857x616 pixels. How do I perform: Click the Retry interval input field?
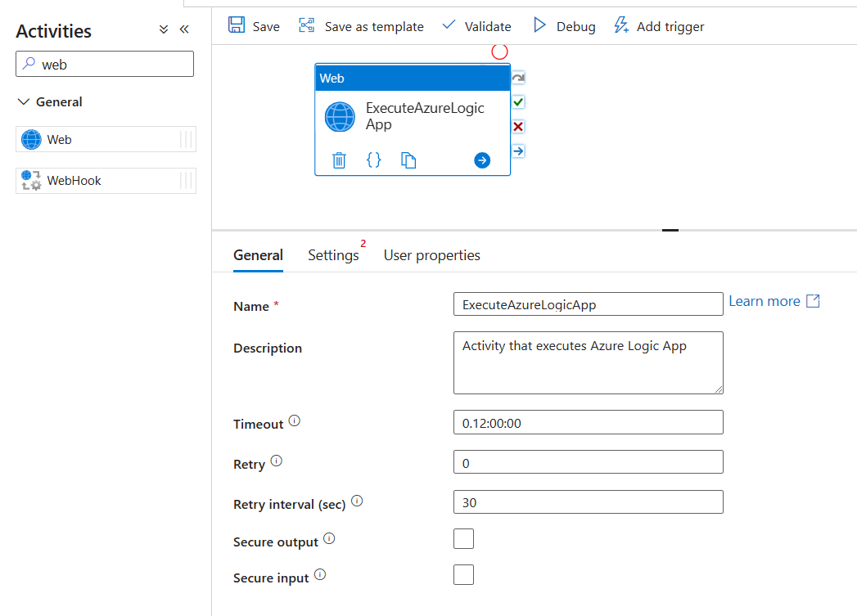(588, 501)
